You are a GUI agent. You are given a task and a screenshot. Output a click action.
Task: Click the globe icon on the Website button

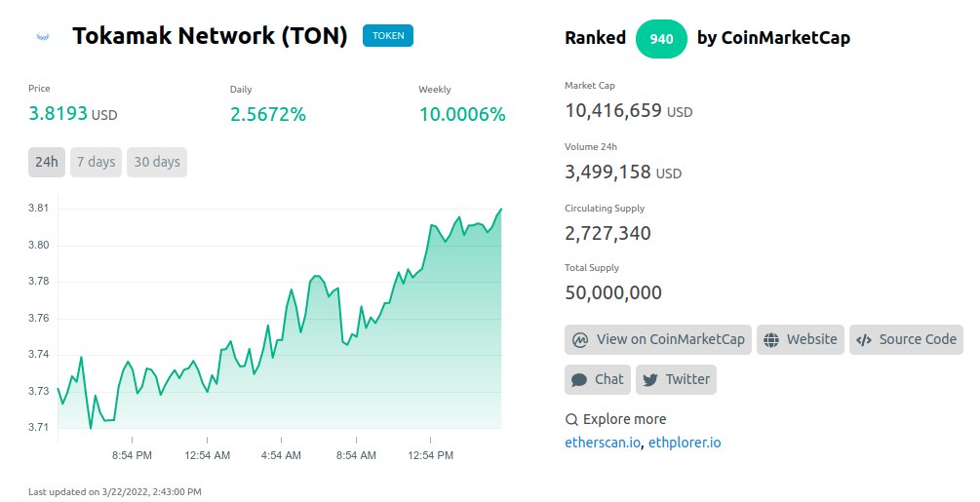[771, 340]
